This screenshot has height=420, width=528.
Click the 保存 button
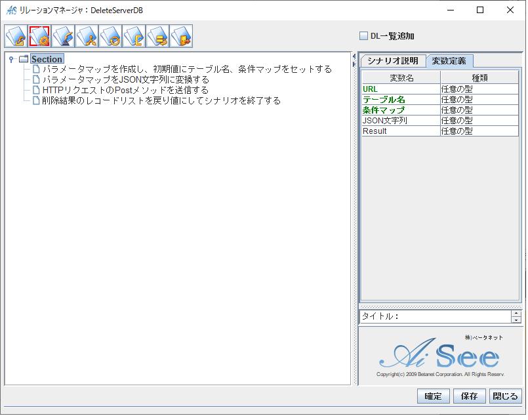[x=469, y=396]
